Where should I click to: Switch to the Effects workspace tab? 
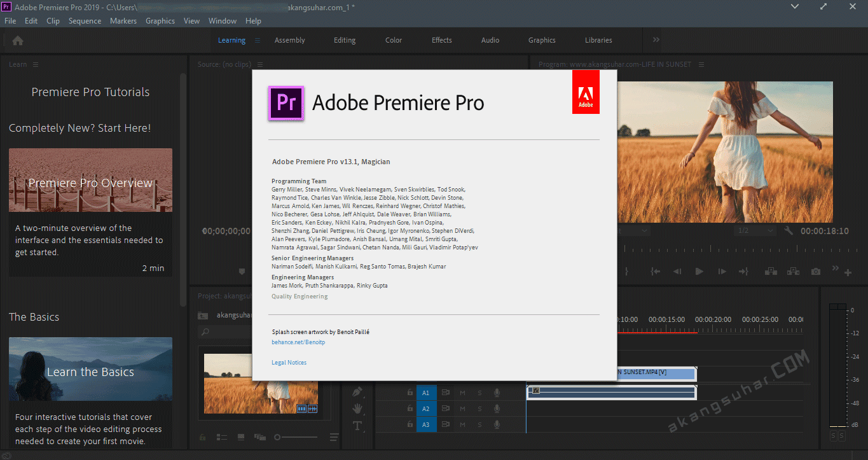point(442,40)
